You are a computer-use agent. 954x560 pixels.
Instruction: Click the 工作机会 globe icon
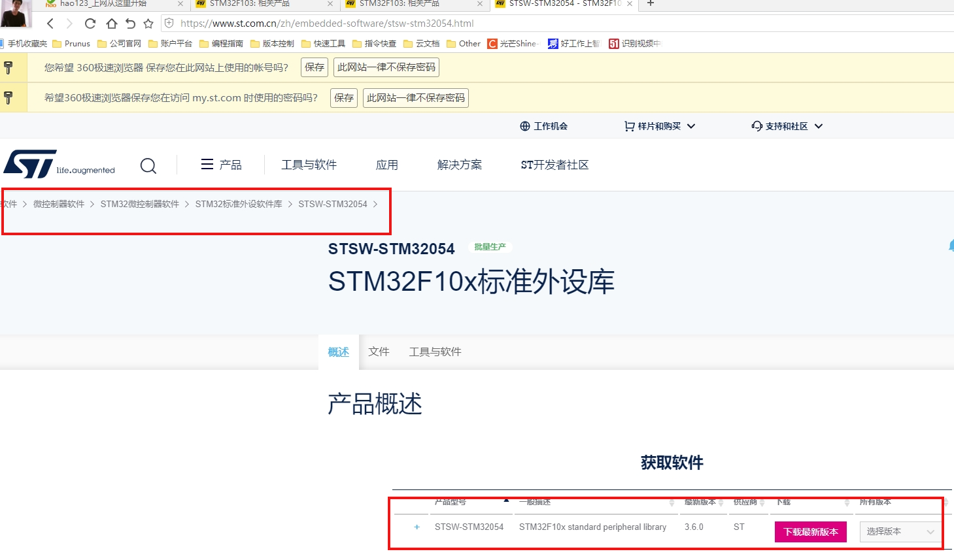point(524,125)
